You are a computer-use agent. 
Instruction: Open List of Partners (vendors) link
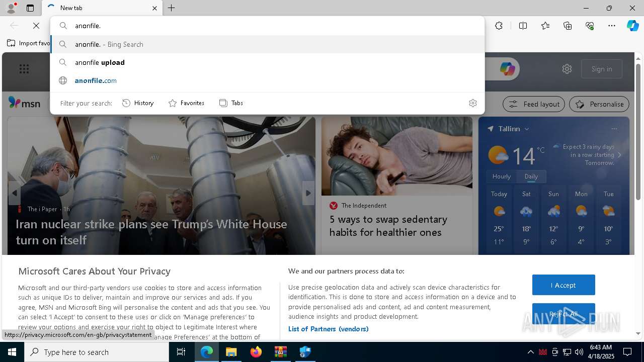tap(328, 329)
